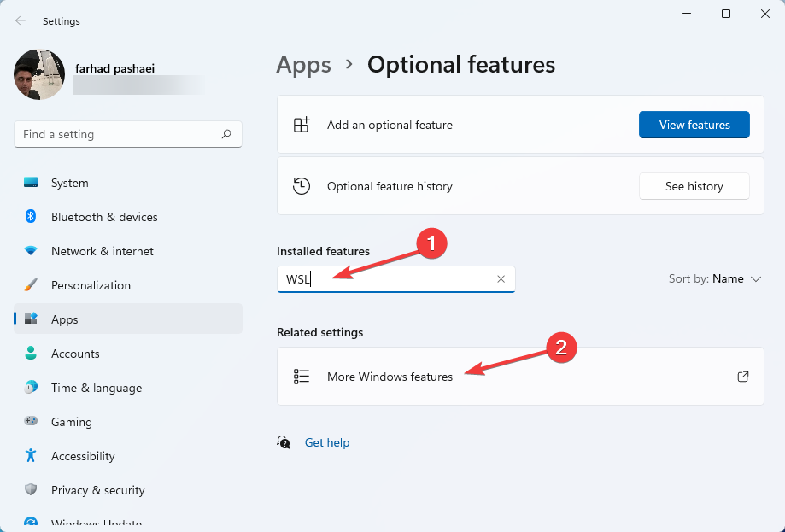Open Time & language settings
Image resolution: width=785 pixels, height=532 pixels.
click(x=96, y=388)
